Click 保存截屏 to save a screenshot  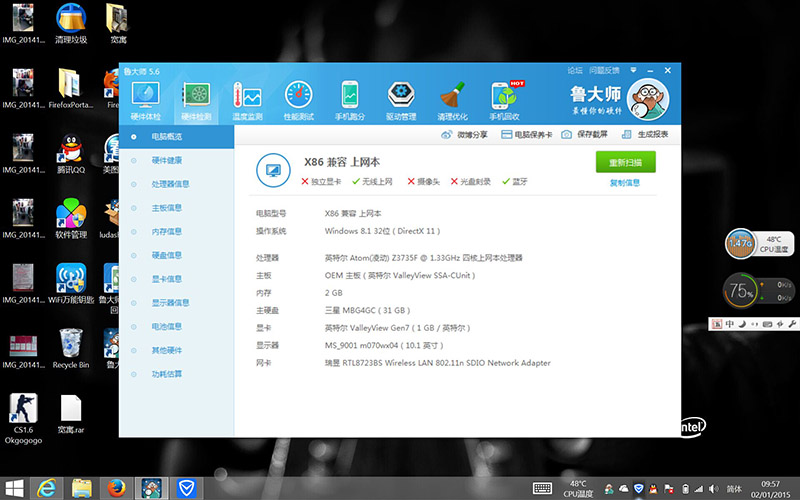(x=585, y=135)
